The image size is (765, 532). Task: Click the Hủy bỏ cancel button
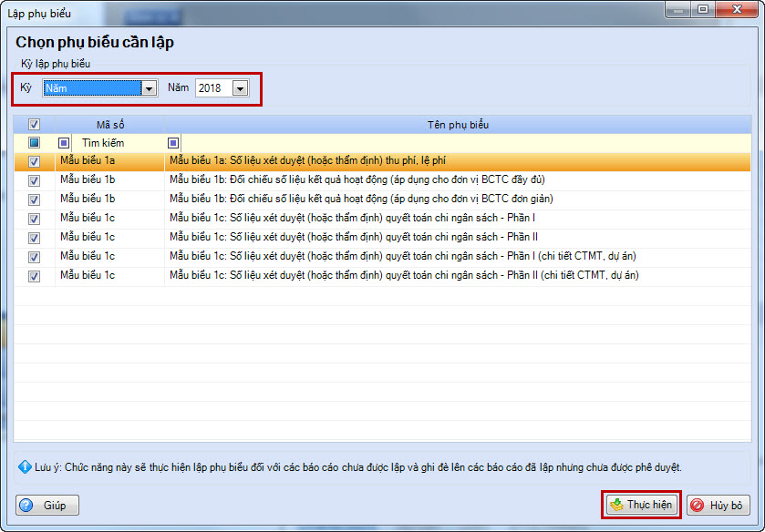(718, 505)
